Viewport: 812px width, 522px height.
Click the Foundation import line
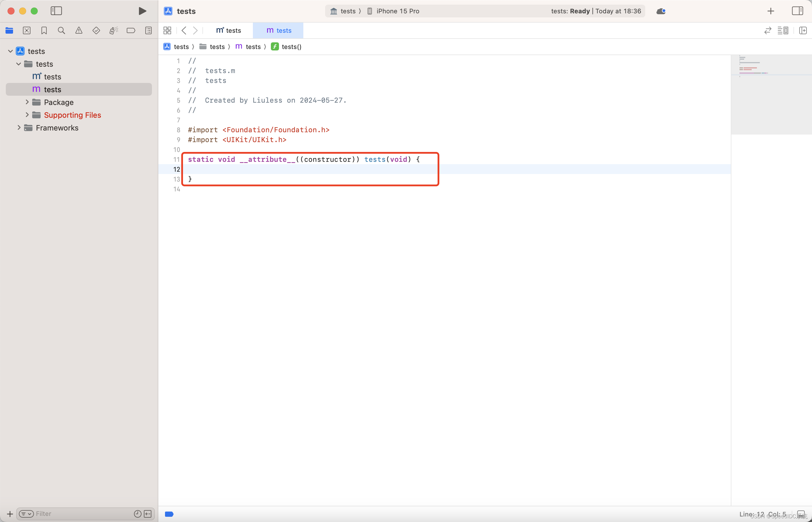click(259, 130)
